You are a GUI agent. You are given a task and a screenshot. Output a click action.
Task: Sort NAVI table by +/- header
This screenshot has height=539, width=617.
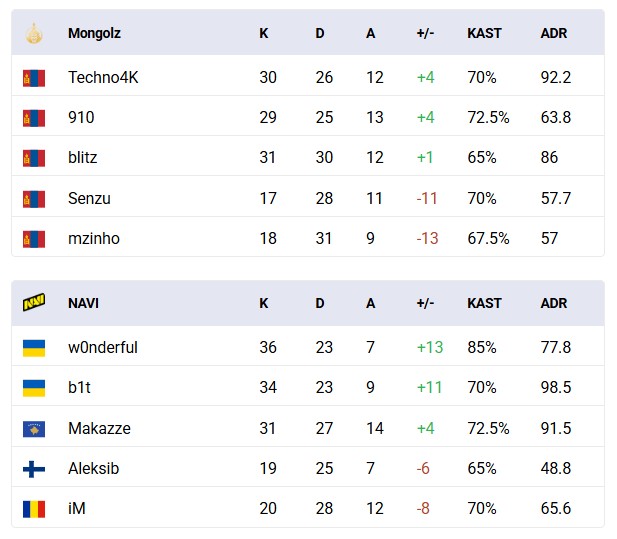point(426,303)
